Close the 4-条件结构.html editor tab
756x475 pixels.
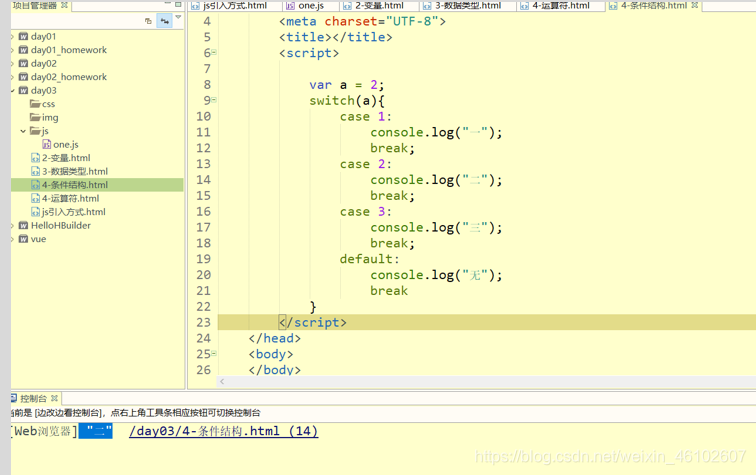pyautogui.click(x=695, y=5)
